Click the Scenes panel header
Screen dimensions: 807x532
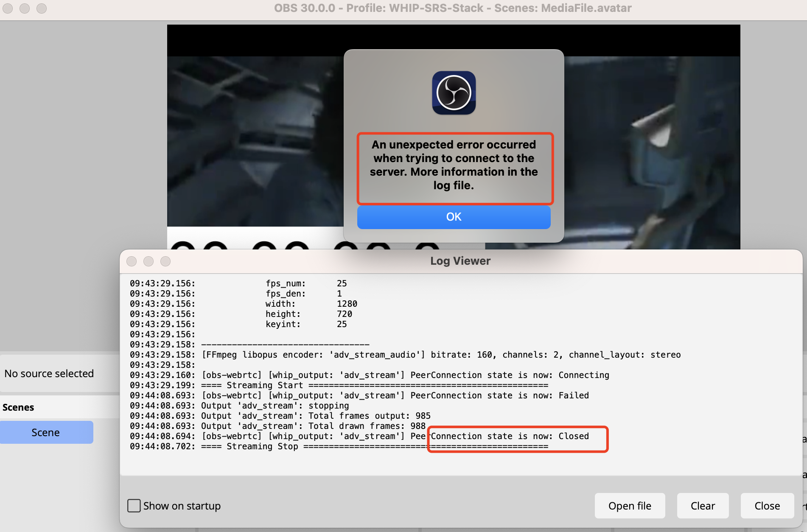point(18,407)
